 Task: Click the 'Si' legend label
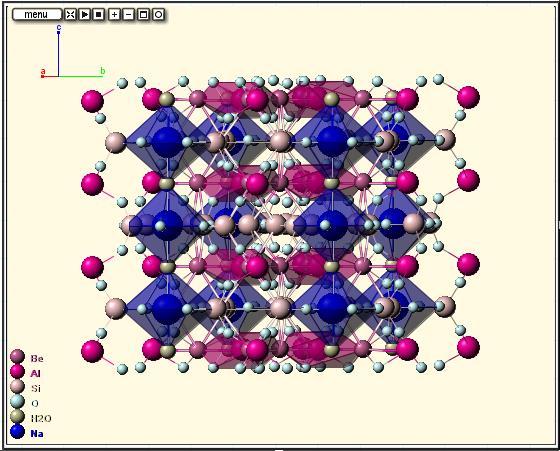(x=35, y=389)
